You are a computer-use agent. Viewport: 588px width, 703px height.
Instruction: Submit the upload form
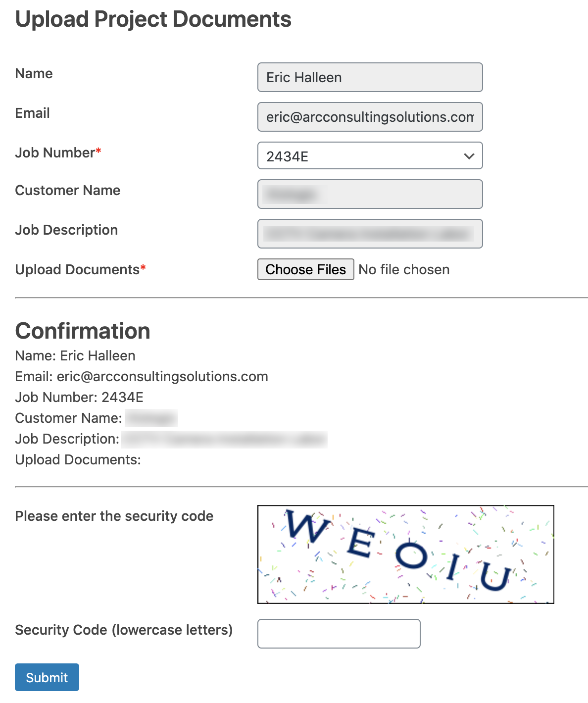47,677
